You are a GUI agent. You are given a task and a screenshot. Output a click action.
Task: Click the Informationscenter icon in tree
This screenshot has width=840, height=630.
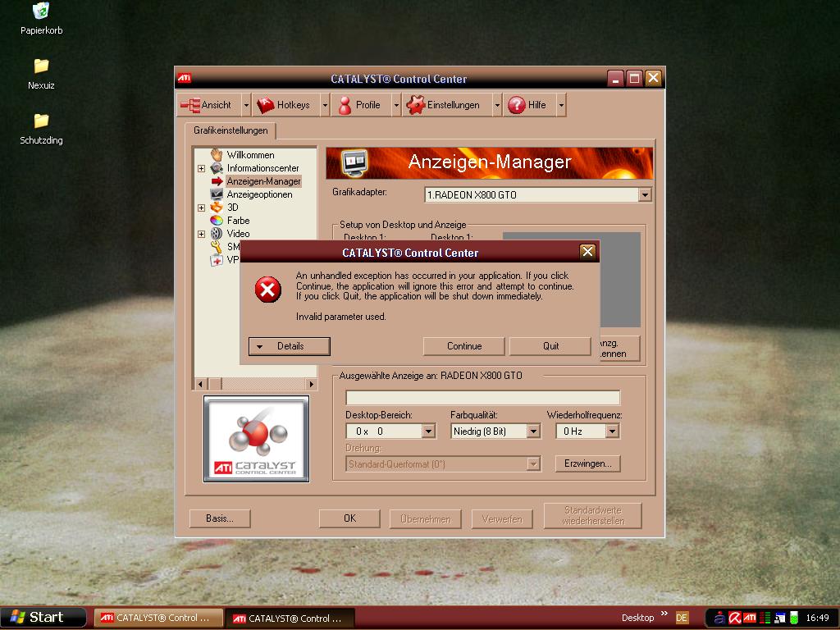[x=217, y=168]
